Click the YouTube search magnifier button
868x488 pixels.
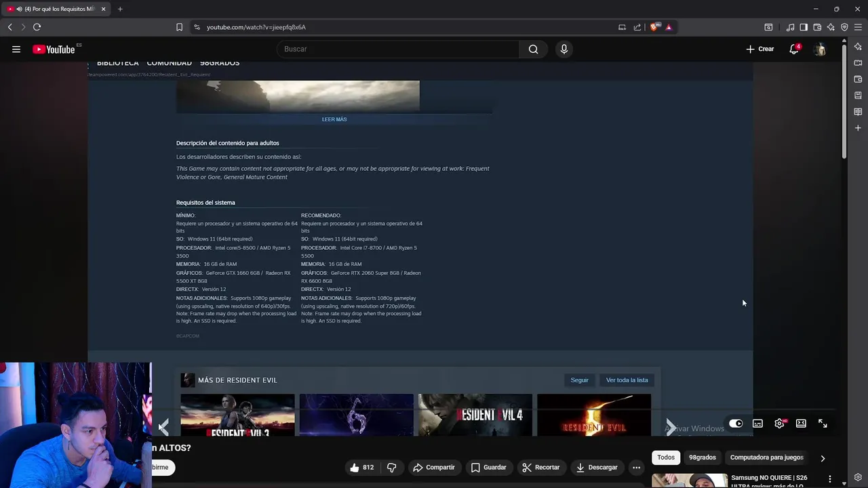(x=533, y=49)
